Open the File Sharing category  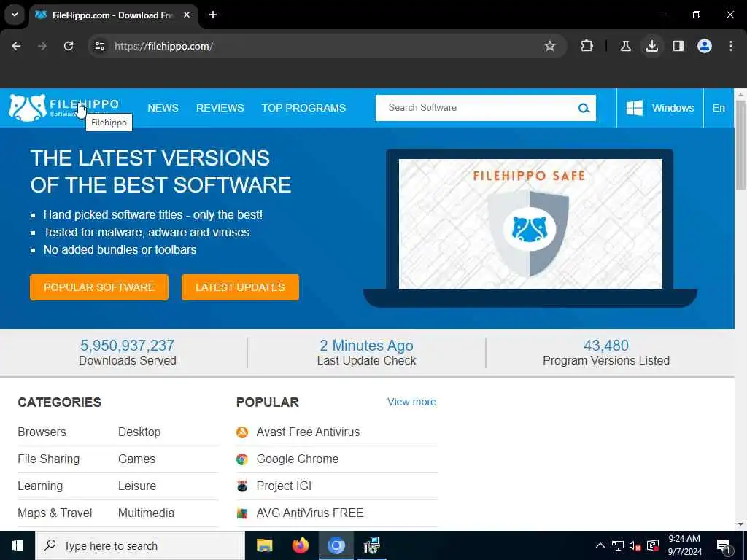click(x=49, y=459)
